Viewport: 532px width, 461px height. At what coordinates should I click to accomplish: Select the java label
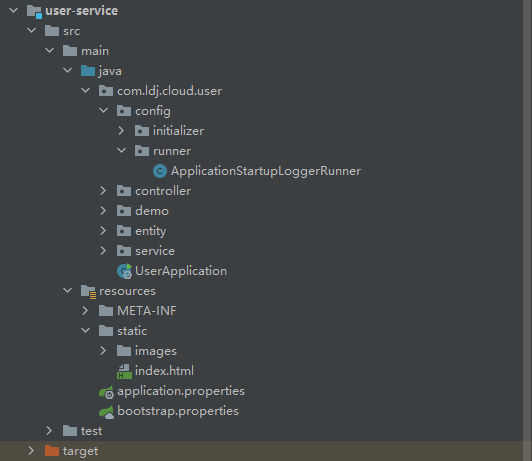110,72
